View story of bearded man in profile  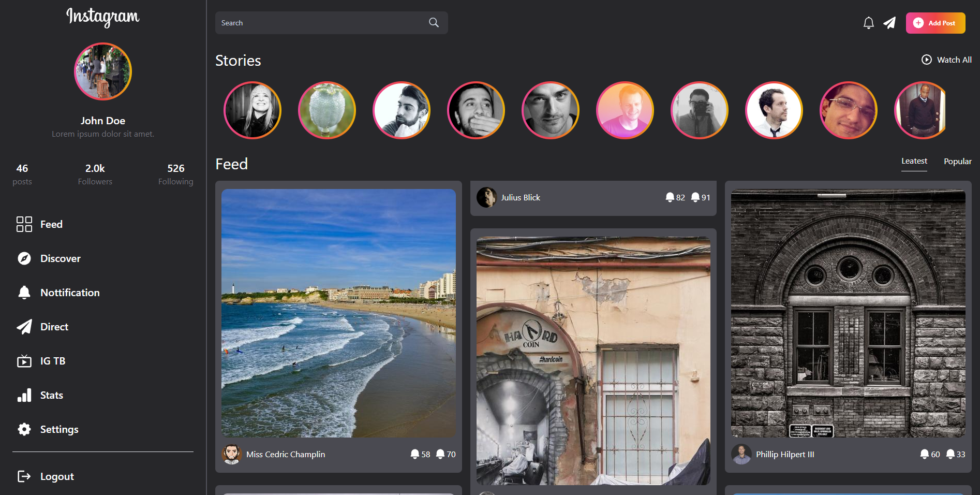pos(402,110)
